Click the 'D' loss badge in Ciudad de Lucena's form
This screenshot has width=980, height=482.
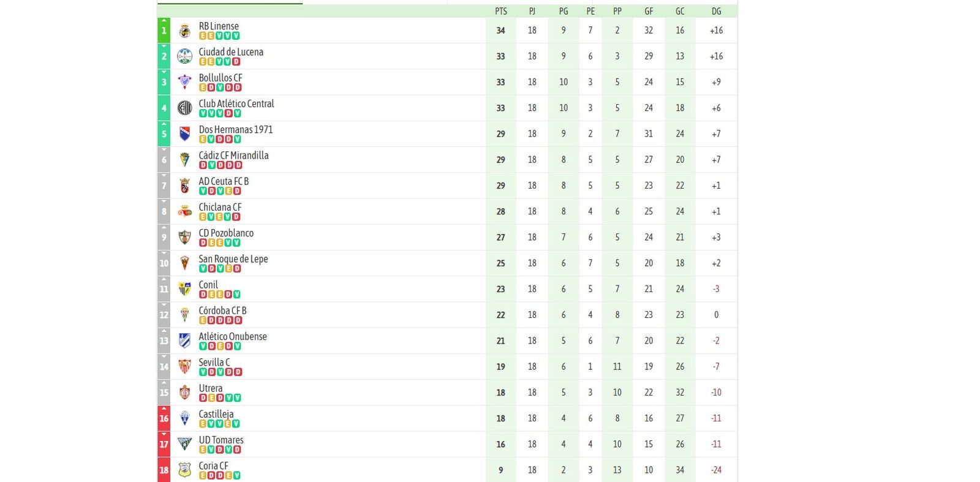(x=235, y=61)
